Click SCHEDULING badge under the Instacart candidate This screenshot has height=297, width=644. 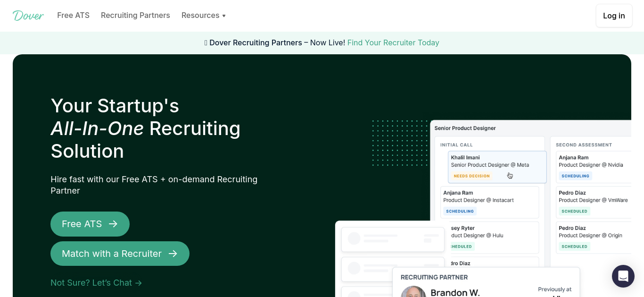pos(460,212)
